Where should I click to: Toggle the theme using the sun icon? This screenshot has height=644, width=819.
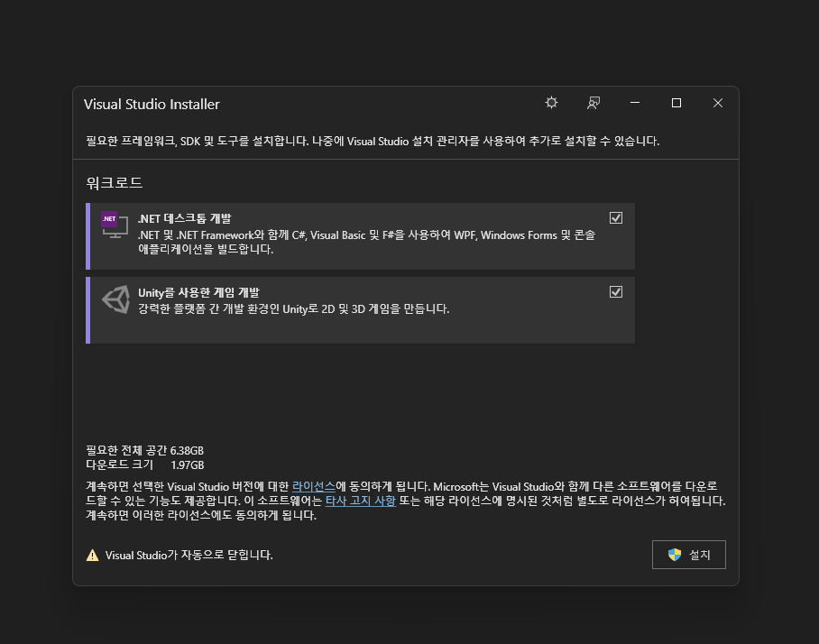point(551,102)
